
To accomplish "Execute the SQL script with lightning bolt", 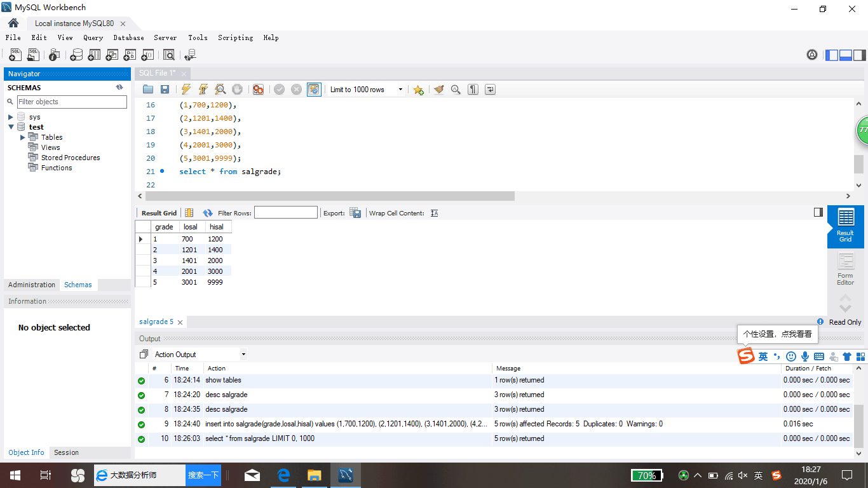I will coord(186,90).
